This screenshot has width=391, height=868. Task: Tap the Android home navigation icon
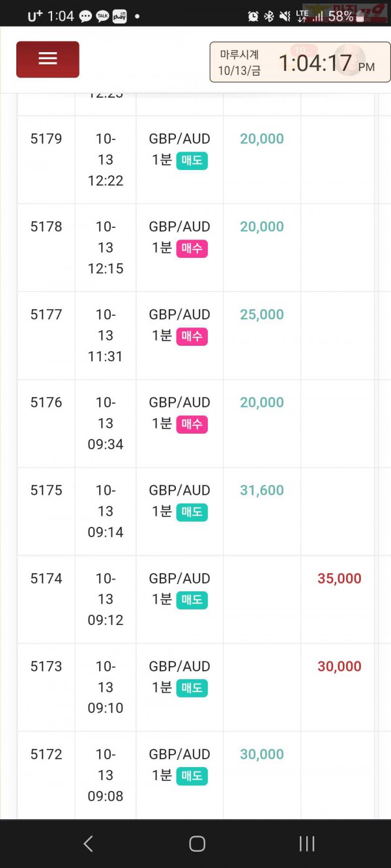click(197, 844)
